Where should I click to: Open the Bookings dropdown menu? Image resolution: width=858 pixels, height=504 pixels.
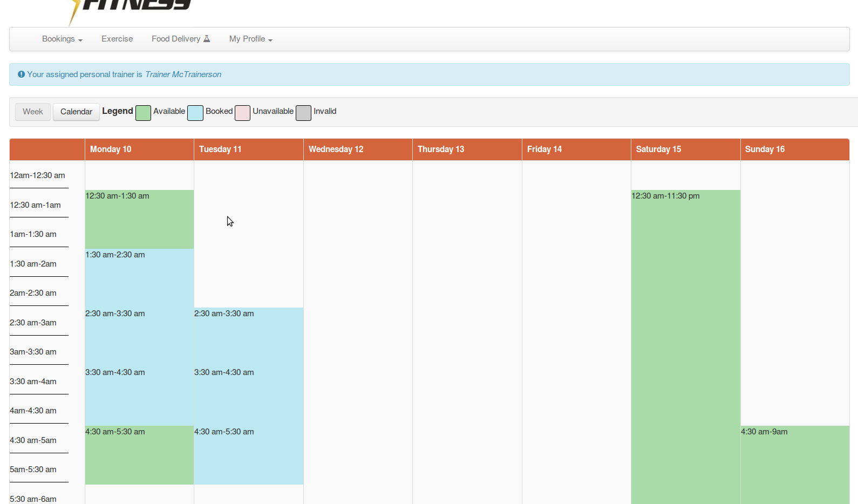62,39
